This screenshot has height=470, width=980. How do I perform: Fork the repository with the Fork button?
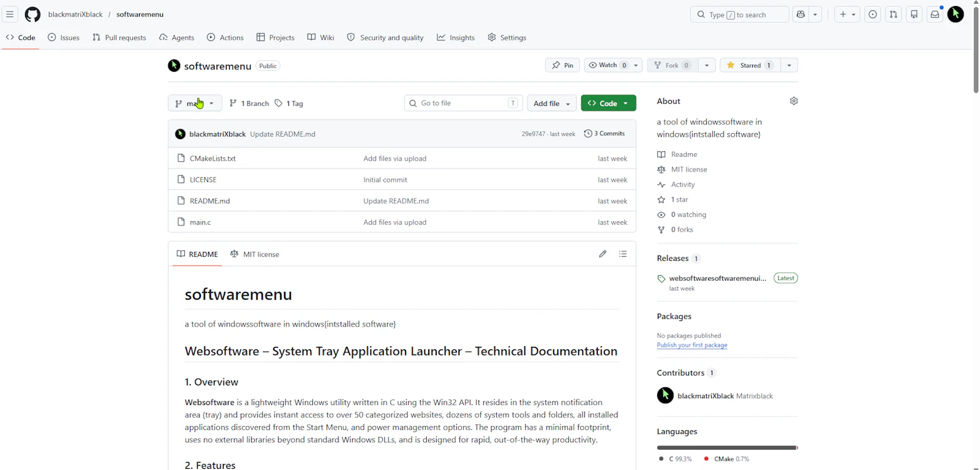[x=672, y=65]
